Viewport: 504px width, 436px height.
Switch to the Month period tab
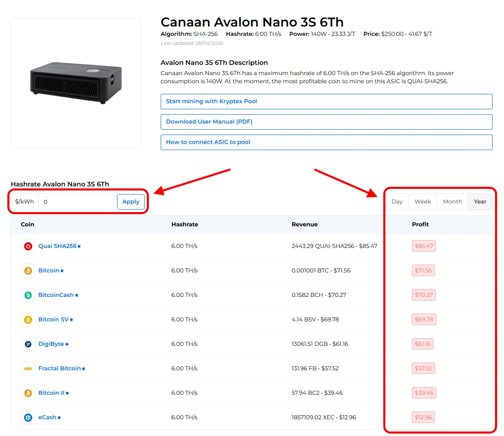[452, 202]
